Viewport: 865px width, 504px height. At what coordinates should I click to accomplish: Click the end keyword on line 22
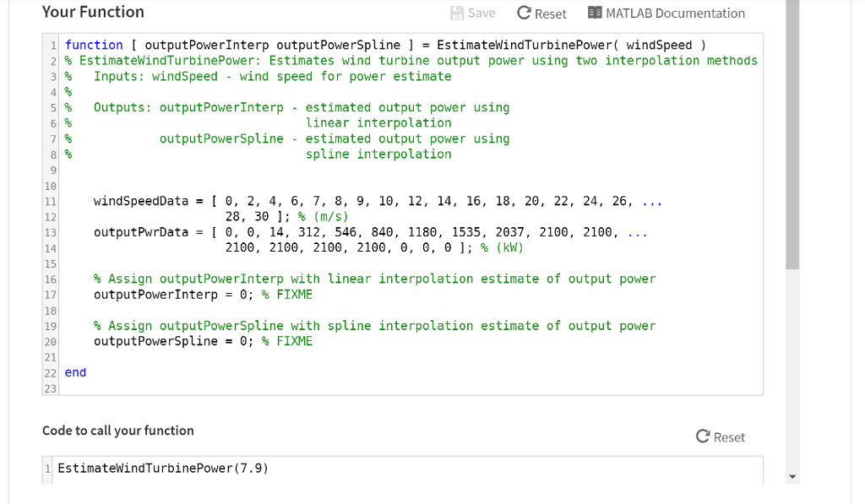[74, 372]
